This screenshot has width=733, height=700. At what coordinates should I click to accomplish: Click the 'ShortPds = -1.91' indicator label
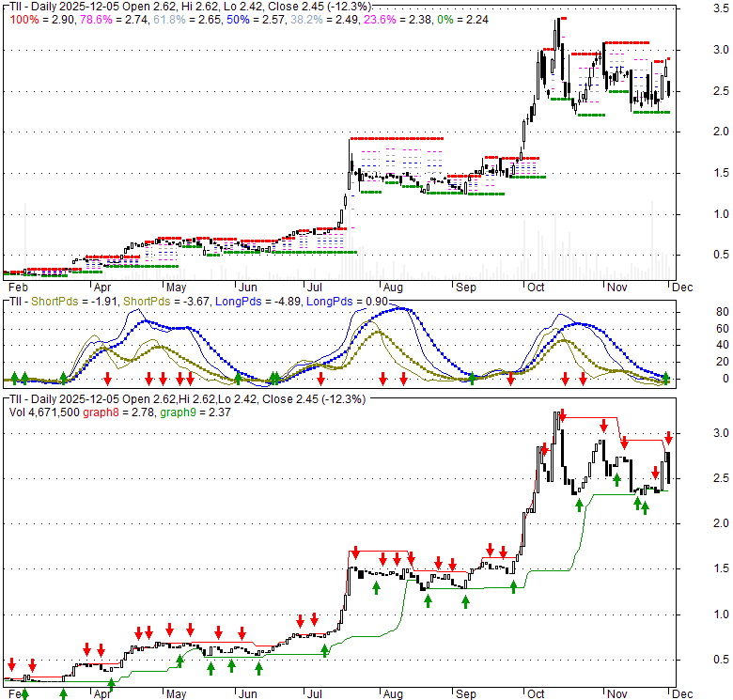click(74, 302)
